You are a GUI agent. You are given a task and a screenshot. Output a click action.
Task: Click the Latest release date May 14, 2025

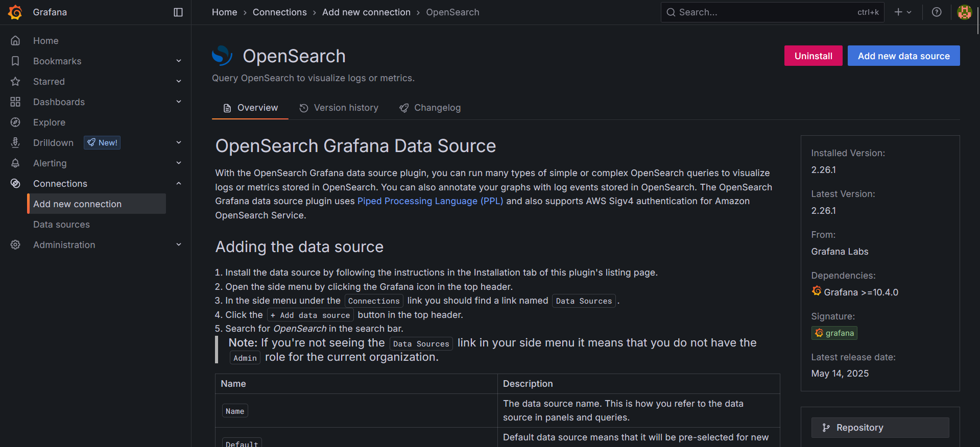click(x=840, y=374)
